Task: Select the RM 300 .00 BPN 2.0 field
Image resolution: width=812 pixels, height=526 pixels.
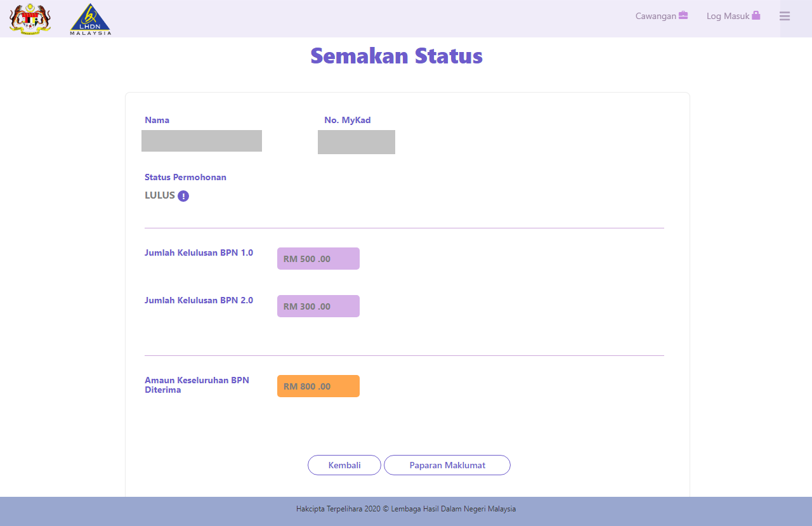Action: coord(318,306)
